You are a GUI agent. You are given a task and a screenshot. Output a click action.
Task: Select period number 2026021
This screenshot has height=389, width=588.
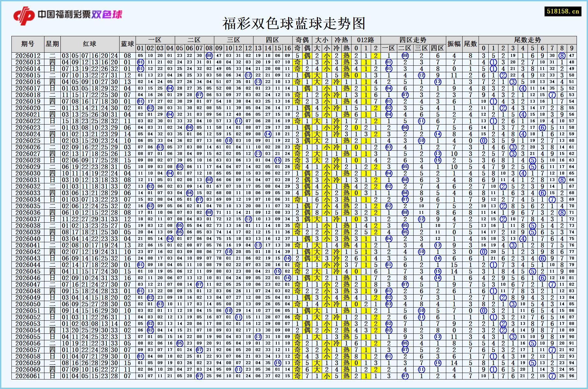[28, 115]
